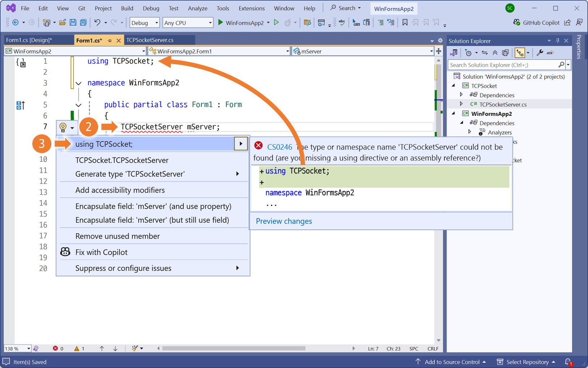
Task: Open the CS0246 error code link
Action: pyautogui.click(x=279, y=147)
